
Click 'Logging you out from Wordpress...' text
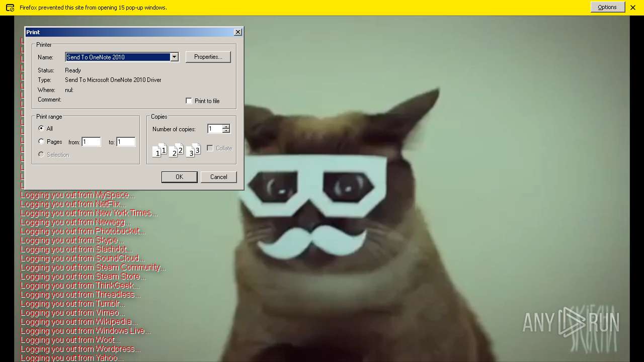(80, 348)
